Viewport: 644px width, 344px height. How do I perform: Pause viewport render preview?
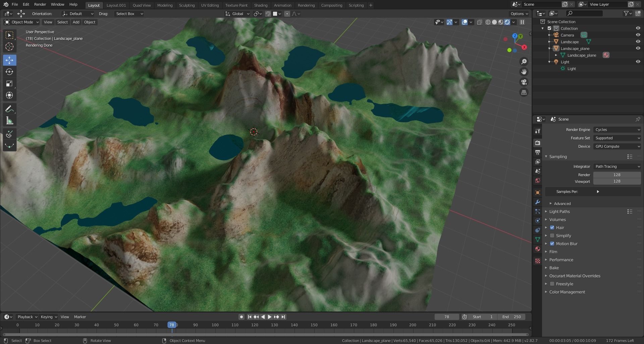point(522,22)
